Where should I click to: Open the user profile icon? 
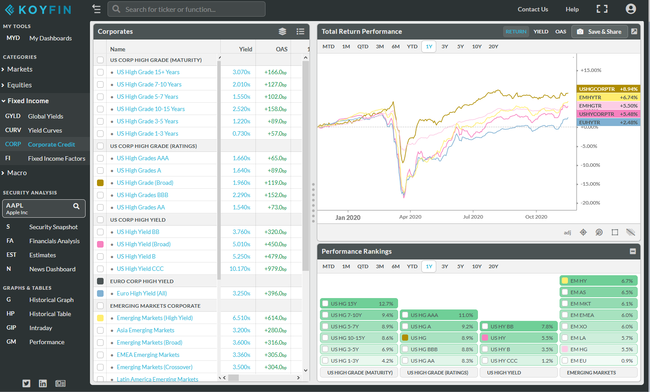coord(631,9)
